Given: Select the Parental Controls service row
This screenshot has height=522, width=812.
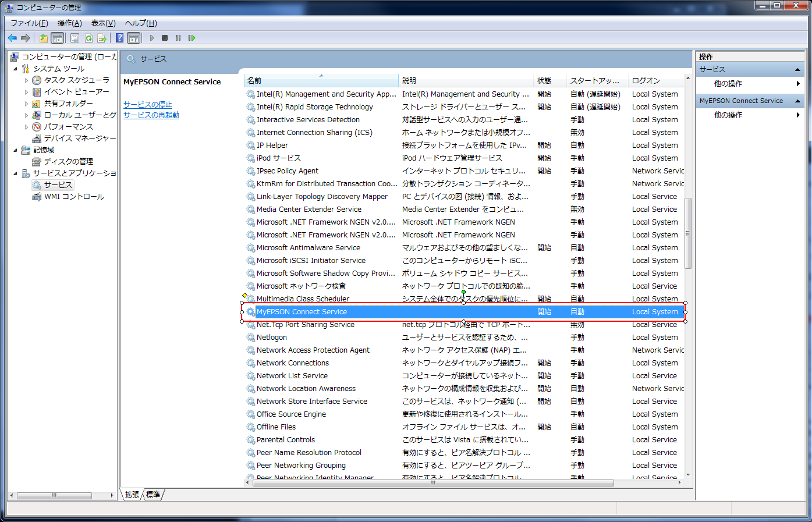Looking at the screenshot, I should 464,439.
